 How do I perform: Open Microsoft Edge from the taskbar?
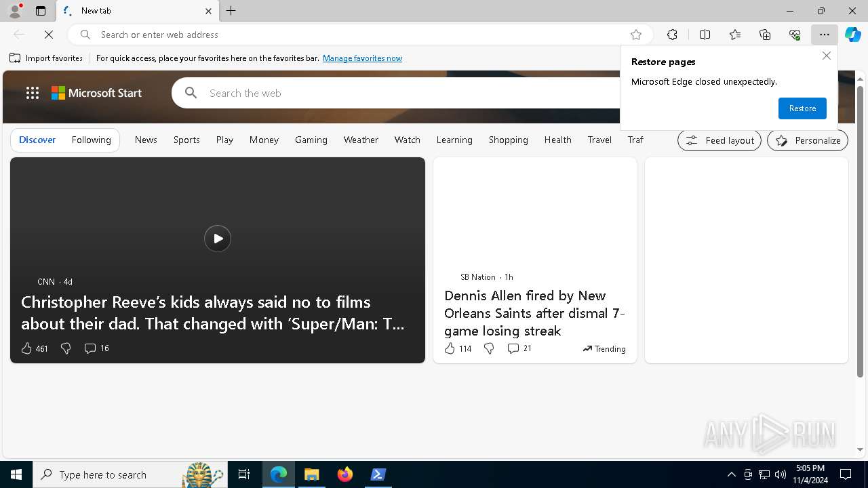pos(279,474)
